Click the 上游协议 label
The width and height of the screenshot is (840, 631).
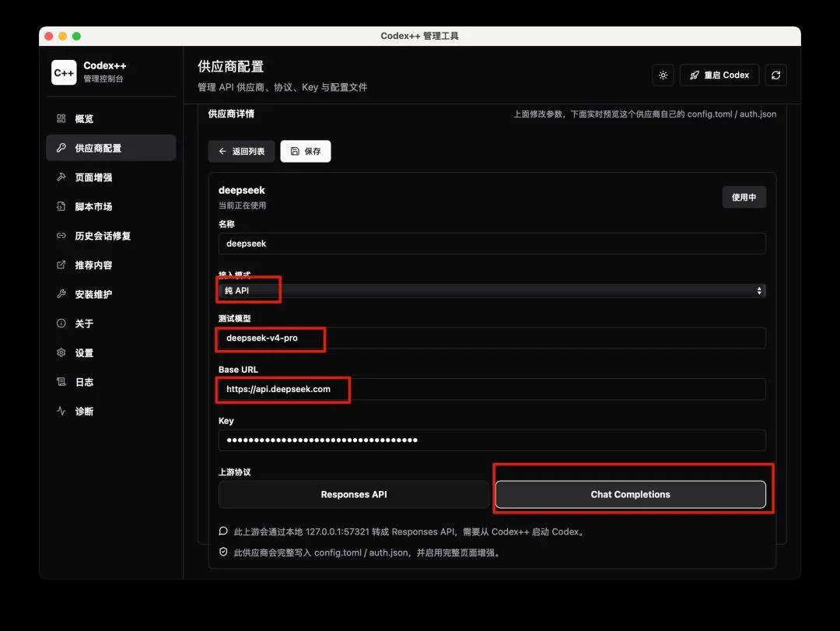235,471
